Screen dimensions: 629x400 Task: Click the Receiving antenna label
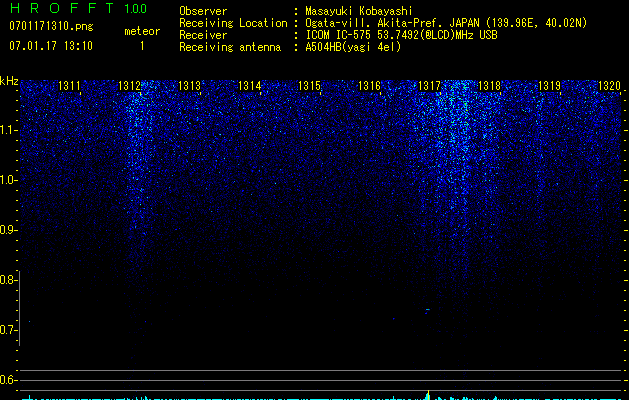[230, 47]
